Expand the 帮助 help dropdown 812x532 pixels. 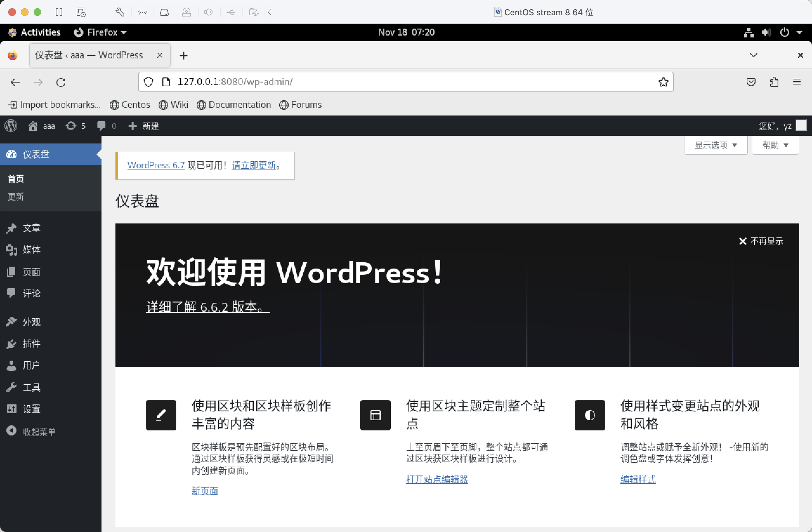point(775,145)
